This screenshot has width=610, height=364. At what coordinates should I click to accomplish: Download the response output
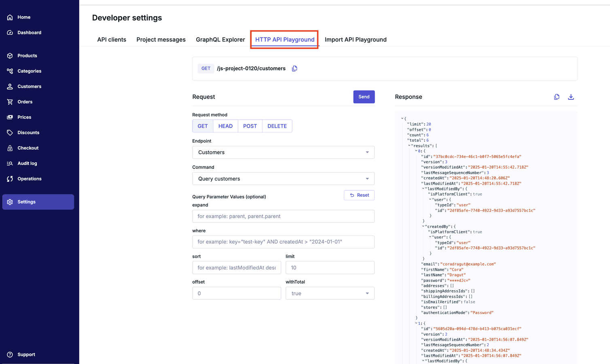[571, 97]
